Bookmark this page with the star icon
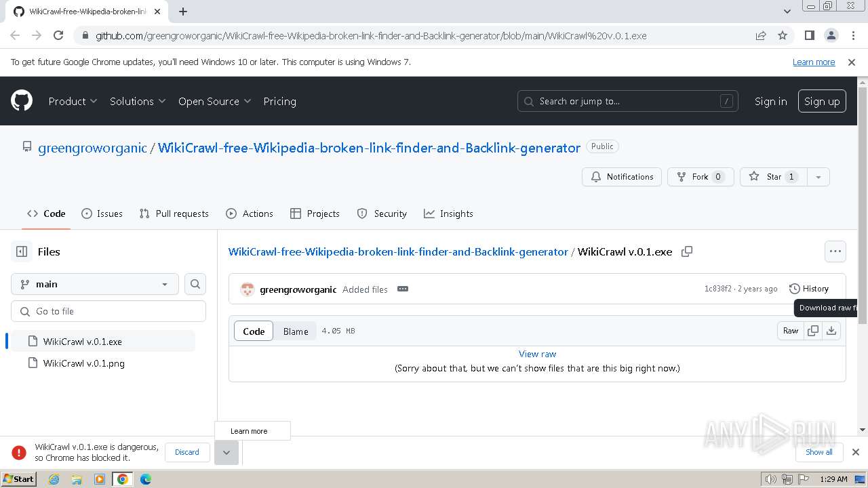 pyautogui.click(x=783, y=35)
